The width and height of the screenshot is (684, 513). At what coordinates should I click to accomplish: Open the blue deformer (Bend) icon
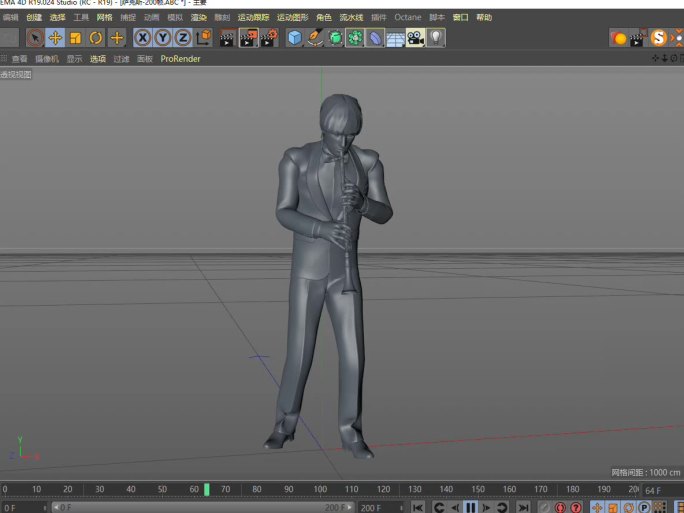pyautogui.click(x=375, y=38)
